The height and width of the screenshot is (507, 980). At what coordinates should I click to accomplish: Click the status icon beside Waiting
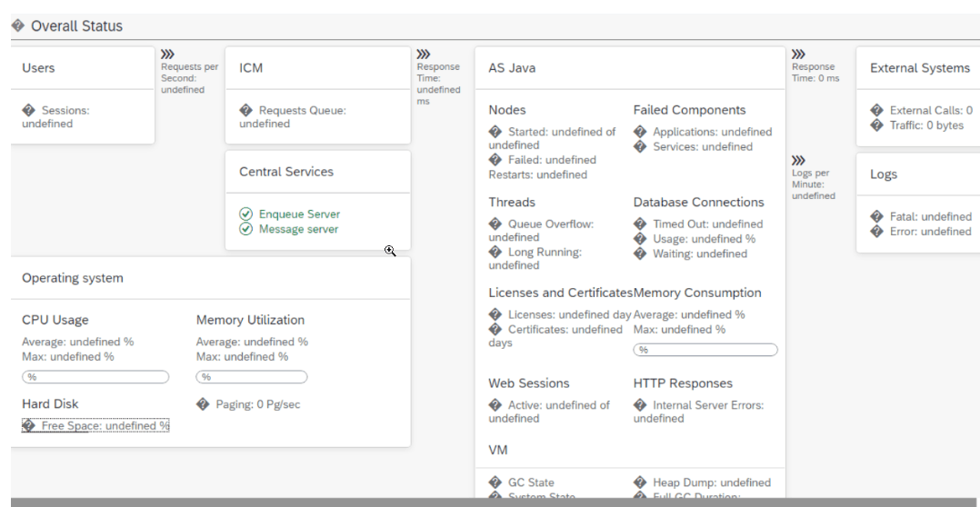[x=640, y=253]
